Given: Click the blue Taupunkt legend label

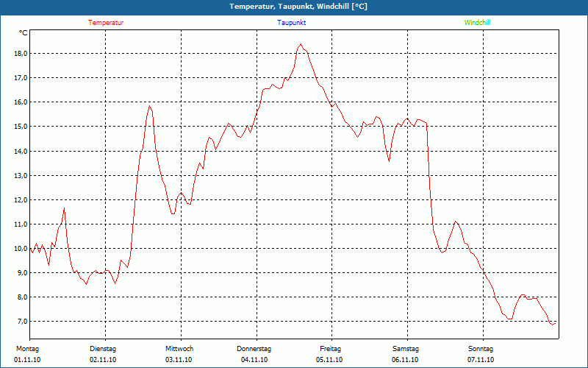Looking at the screenshot, I should click(x=291, y=23).
